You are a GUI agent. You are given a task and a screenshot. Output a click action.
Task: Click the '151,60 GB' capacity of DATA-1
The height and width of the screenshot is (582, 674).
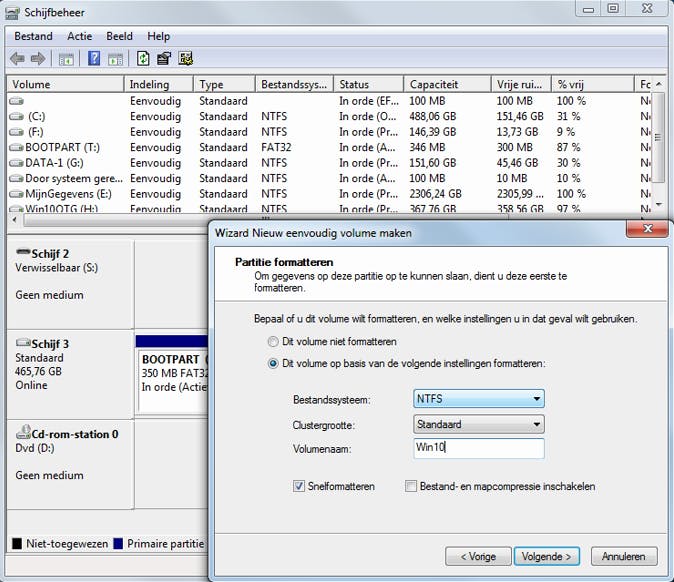432,163
